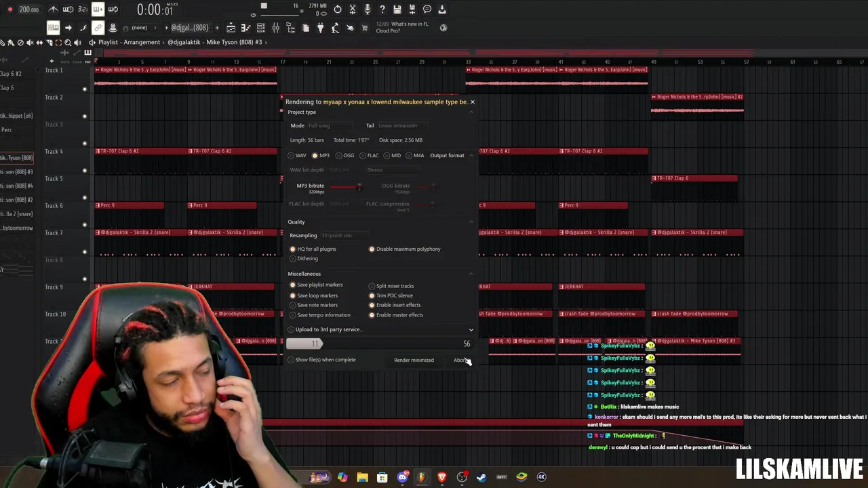Open Steam from the taskbar
The image size is (868, 488).
tap(481, 477)
